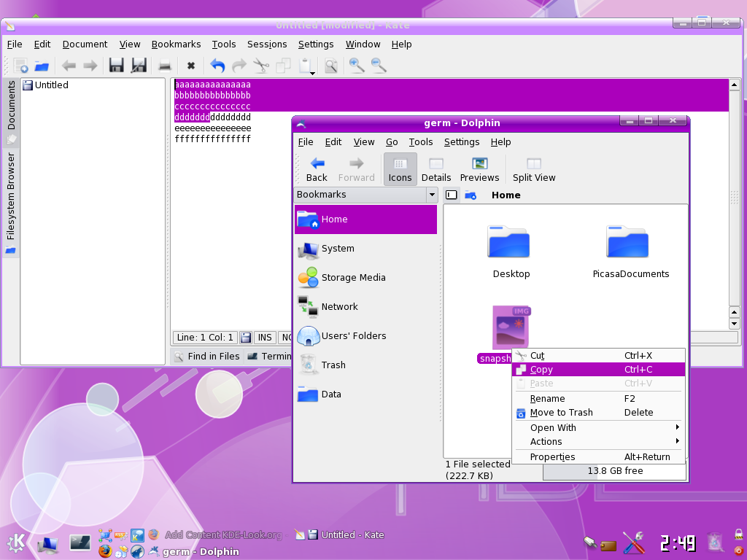Image resolution: width=747 pixels, height=560 pixels.
Task: Open Dolphin's Settings menu
Action: [x=462, y=142]
